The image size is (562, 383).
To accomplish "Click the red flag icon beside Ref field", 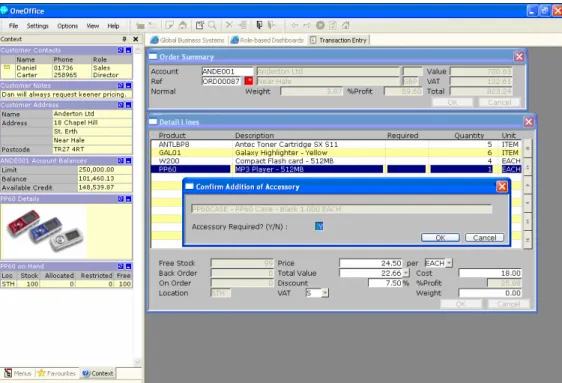I will click(x=248, y=81).
